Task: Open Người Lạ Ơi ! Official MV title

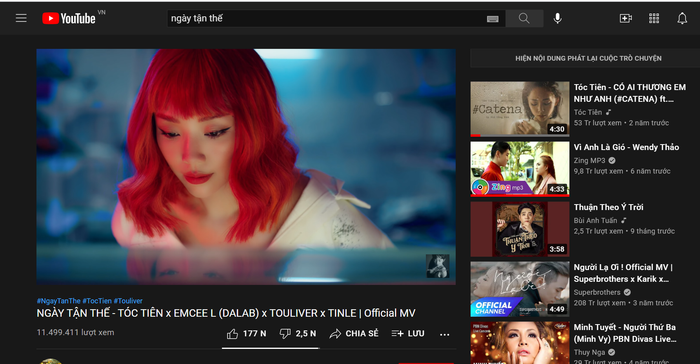Action: [623, 273]
